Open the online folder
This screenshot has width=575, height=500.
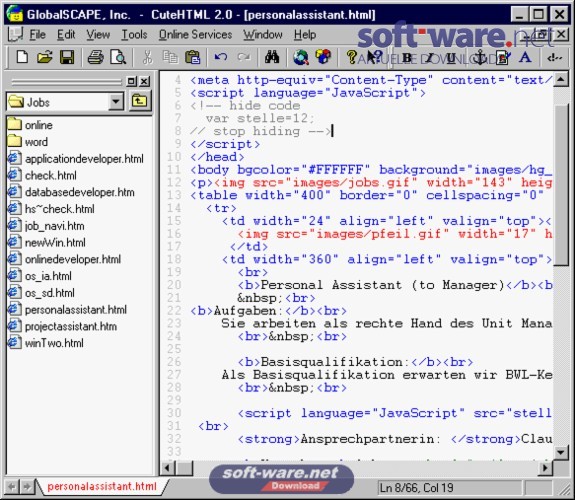[x=30, y=125]
